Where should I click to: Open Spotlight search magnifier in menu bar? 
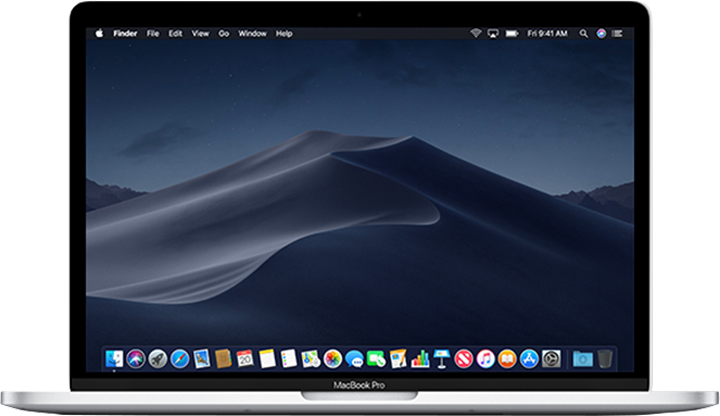(585, 33)
